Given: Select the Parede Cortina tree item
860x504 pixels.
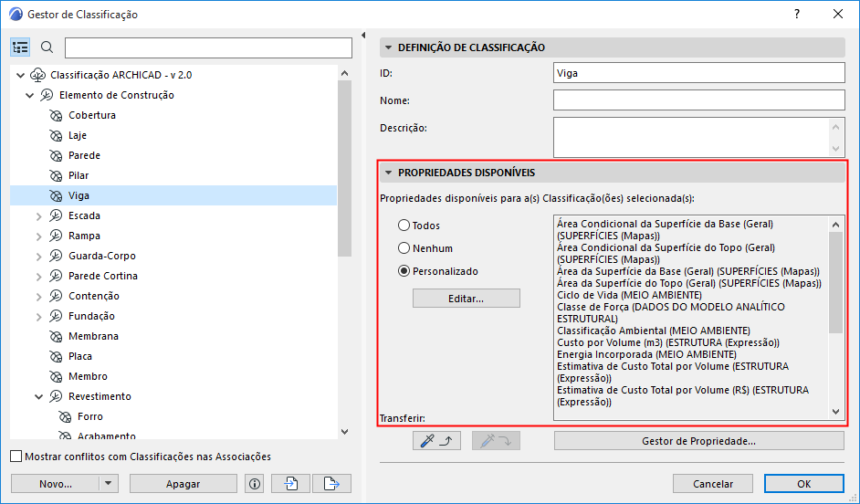Looking at the screenshot, I should (103, 276).
